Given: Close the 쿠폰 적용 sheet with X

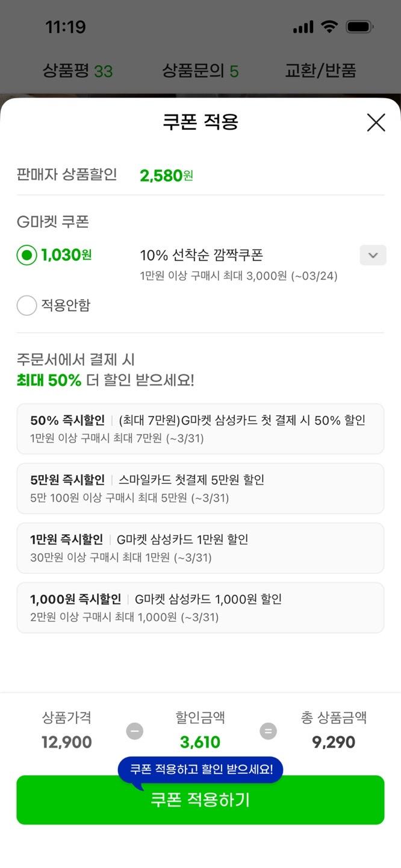Looking at the screenshot, I should click(376, 123).
